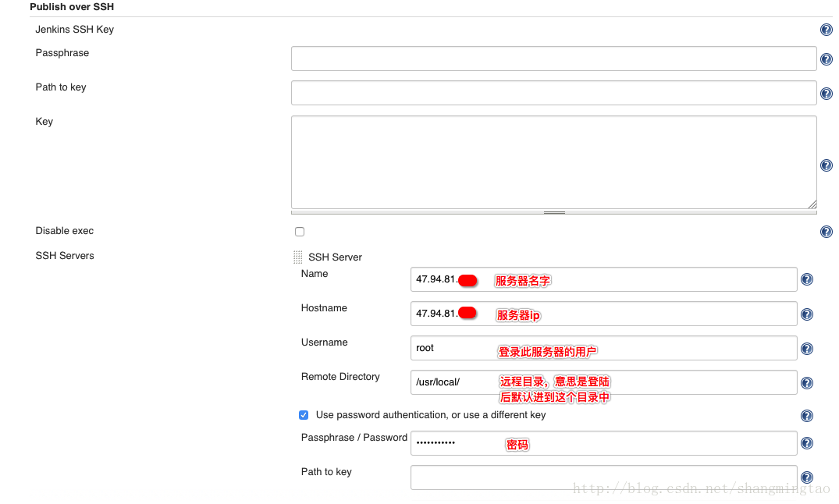Open help icon for Username field
Image resolution: width=839 pixels, height=504 pixels.
807,349
